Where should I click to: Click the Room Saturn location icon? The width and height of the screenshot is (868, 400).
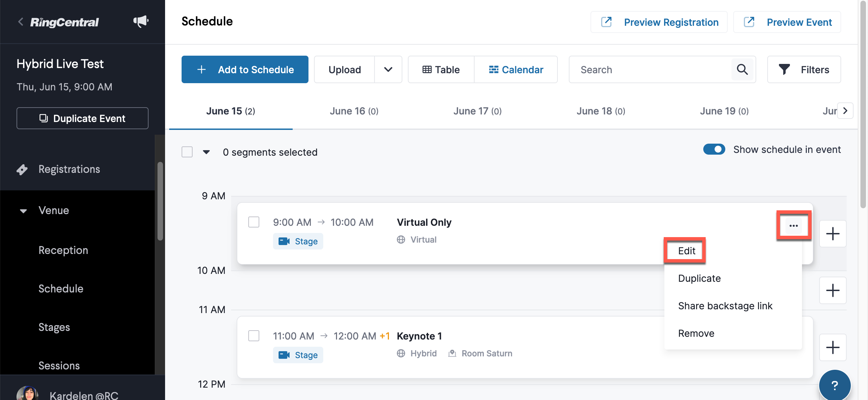(x=452, y=353)
